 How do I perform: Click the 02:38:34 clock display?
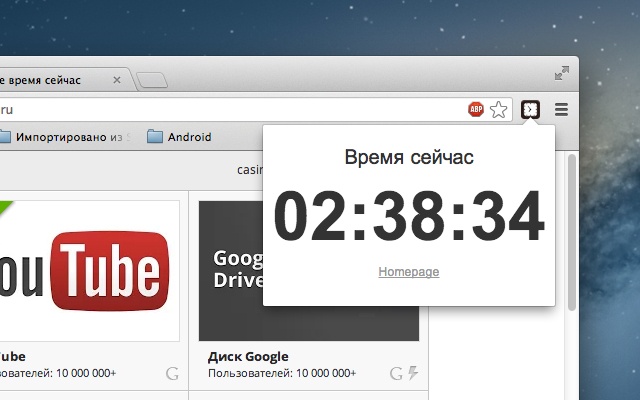point(409,216)
